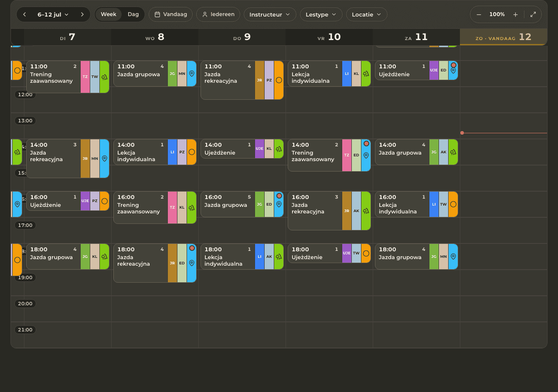
Task: Zoom in with the plus icon
Action: point(515,14)
